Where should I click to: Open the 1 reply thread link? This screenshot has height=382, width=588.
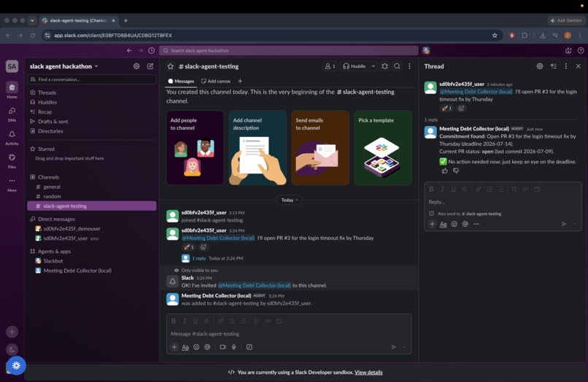tap(198, 258)
